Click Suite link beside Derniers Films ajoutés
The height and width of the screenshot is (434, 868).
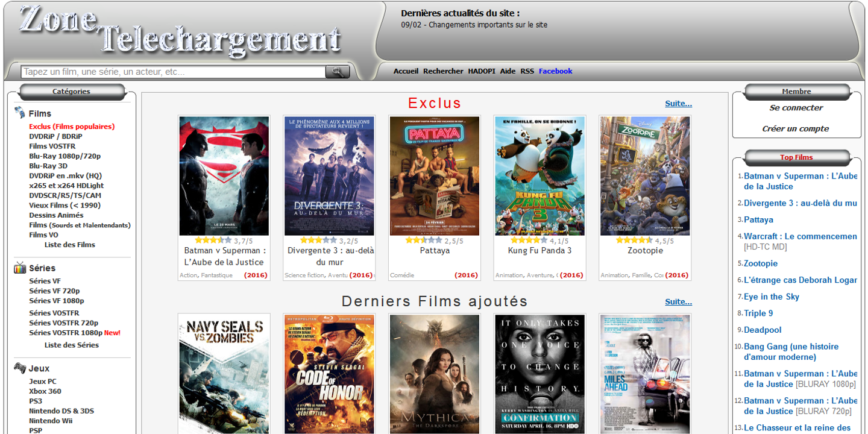pos(678,302)
